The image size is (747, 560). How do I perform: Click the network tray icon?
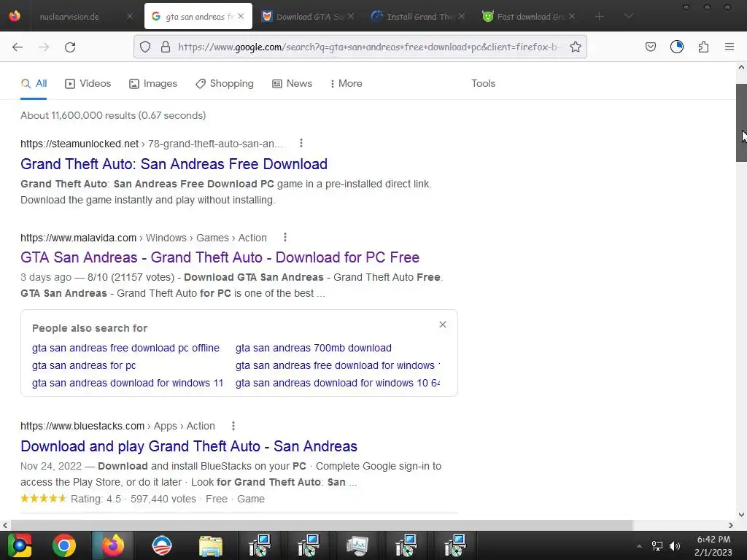pos(657,545)
